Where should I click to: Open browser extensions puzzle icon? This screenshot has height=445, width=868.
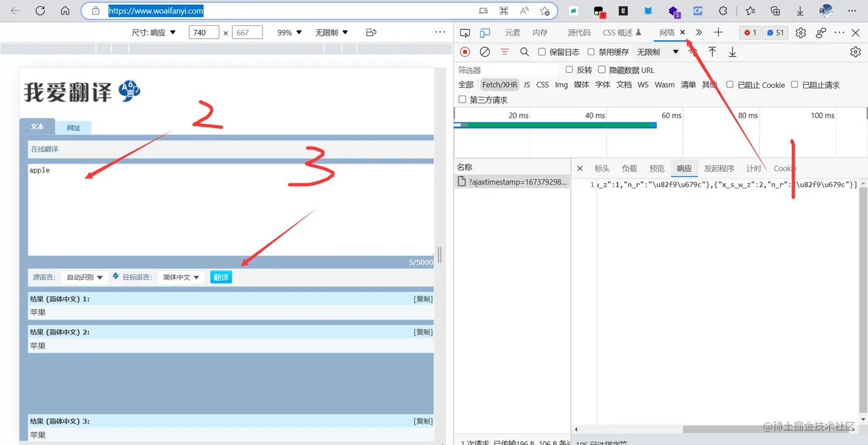pyautogui.click(x=723, y=10)
